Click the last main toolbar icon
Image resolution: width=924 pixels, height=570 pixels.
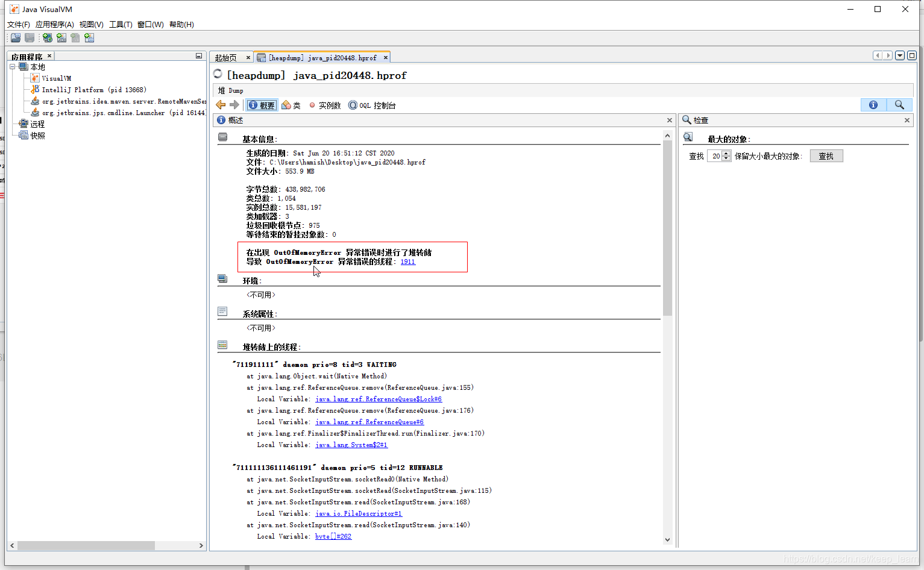[x=89, y=38]
